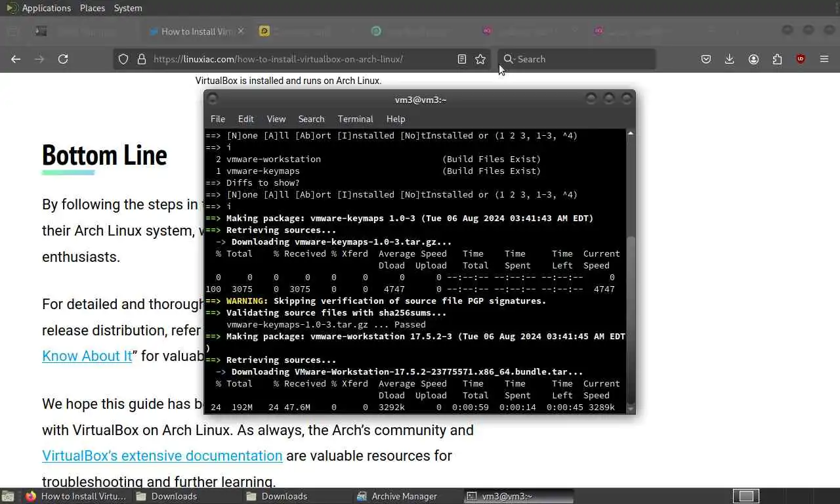Viewport: 840px width, 504px height.
Task: Click the Bottom Line heading
Action: pos(104,156)
